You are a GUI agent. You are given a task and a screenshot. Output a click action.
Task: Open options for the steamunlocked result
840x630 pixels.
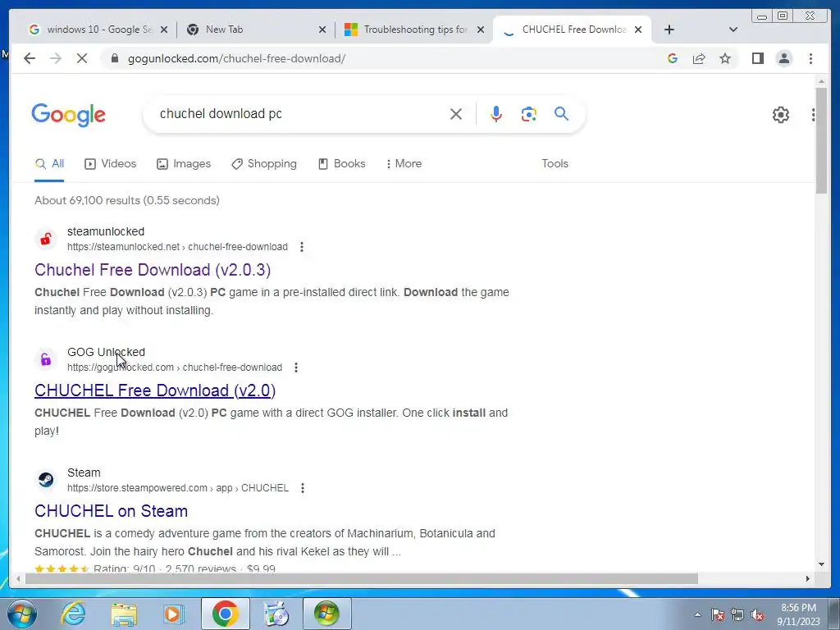[x=302, y=247]
